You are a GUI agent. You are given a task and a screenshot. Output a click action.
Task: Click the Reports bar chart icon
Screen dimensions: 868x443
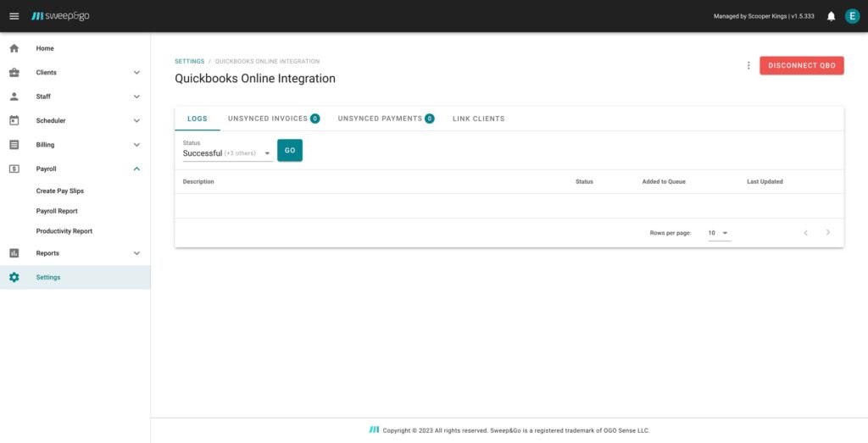[14, 253]
